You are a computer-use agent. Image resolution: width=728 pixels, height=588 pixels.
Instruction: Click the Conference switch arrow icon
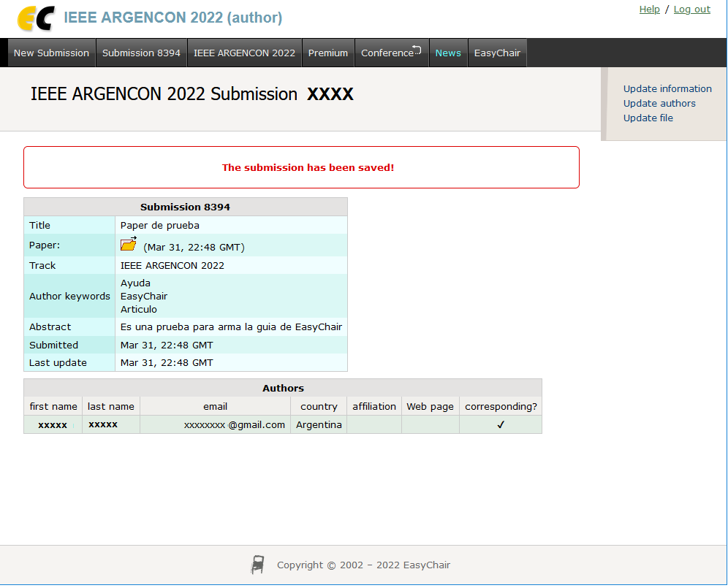(417, 49)
